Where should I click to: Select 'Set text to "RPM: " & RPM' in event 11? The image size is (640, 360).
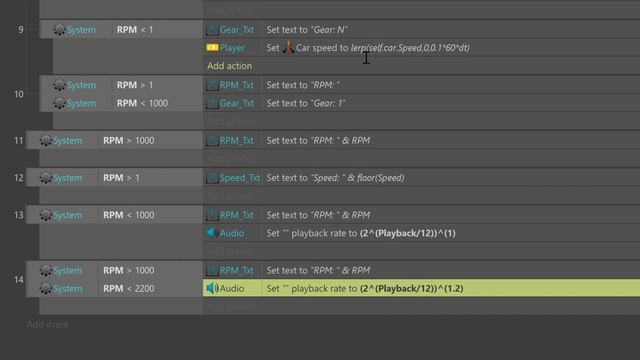318,141
